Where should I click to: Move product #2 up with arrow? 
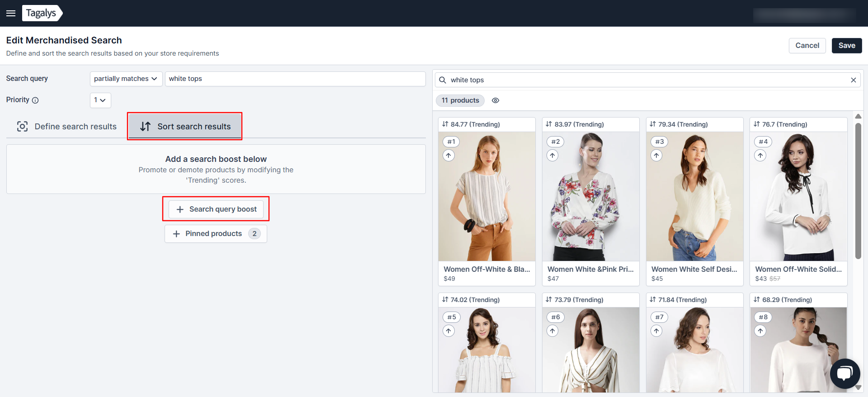(x=552, y=156)
